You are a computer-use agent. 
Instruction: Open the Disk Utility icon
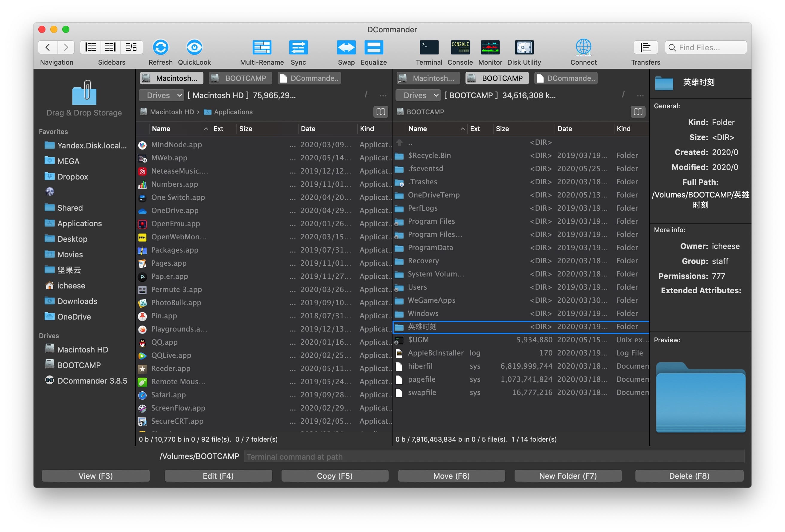(524, 48)
